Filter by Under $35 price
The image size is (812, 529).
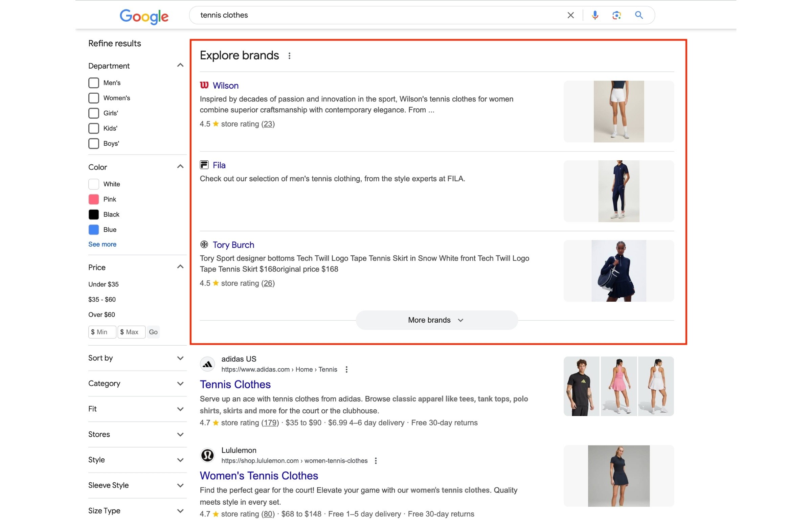(104, 284)
